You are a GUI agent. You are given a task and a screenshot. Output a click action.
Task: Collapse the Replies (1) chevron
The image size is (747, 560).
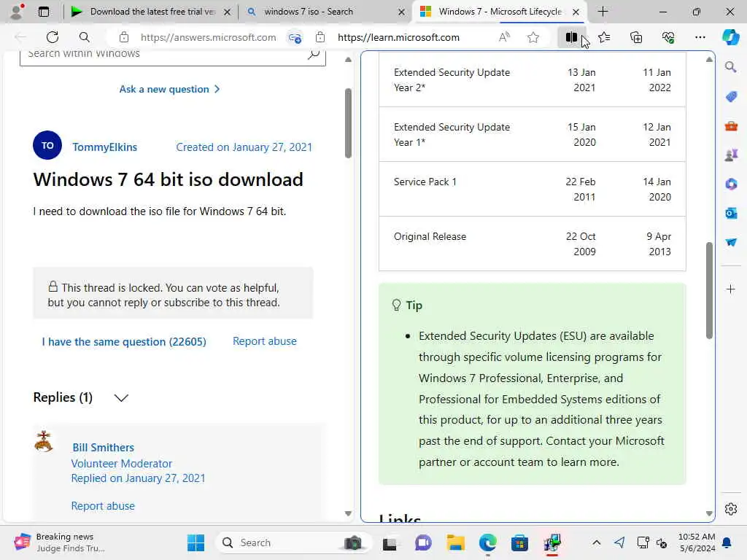pyautogui.click(x=121, y=397)
